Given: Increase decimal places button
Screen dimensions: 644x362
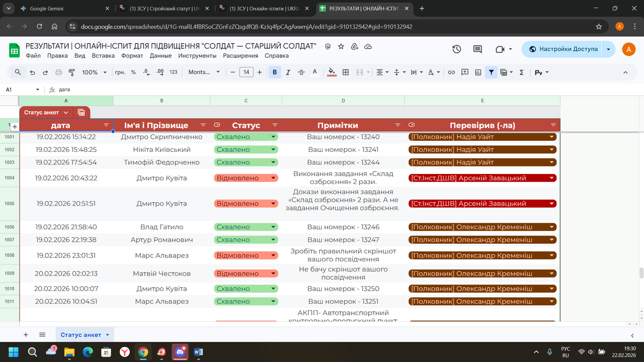Looking at the screenshot, I should 160,72.
